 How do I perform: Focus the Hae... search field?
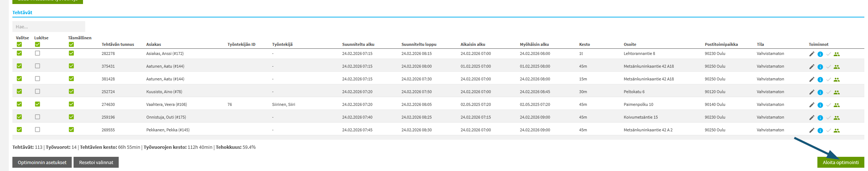[49, 27]
